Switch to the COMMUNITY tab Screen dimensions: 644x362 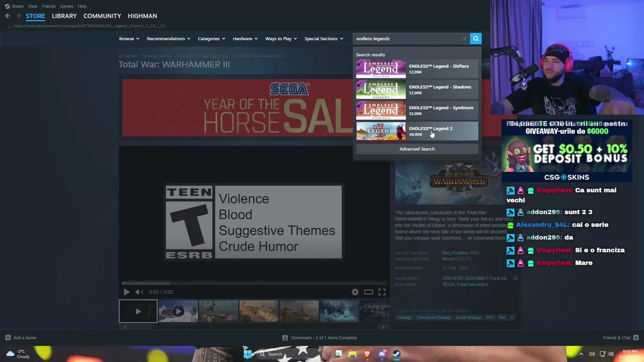pos(102,16)
